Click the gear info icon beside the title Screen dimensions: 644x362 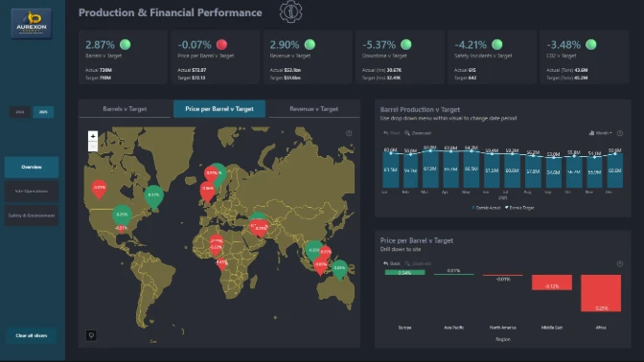click(x=290, y=11)
